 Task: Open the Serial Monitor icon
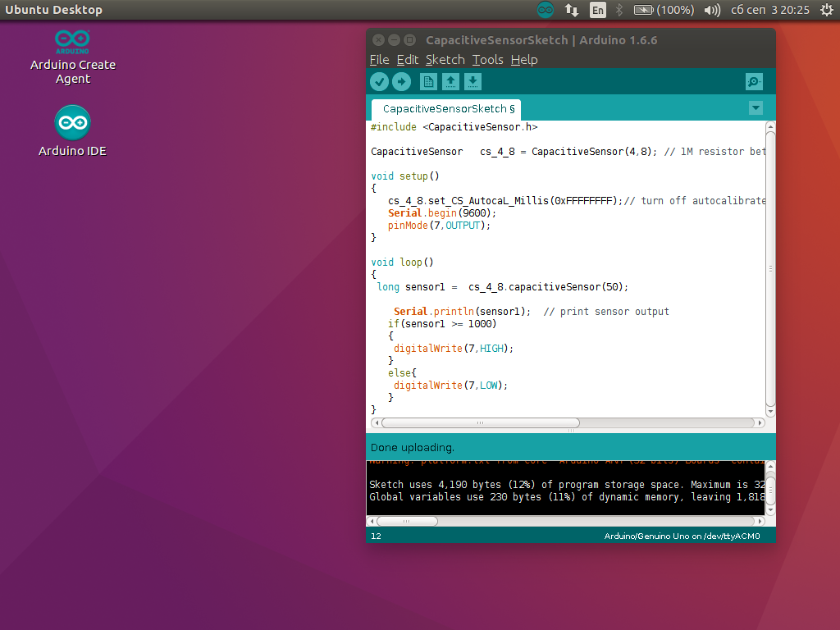point(753,81)
